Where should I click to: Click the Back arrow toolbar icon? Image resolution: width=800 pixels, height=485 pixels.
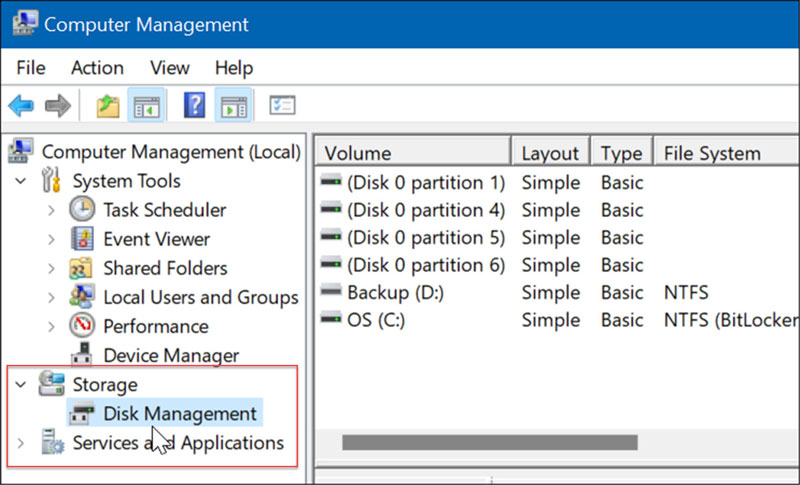point(21,106)
